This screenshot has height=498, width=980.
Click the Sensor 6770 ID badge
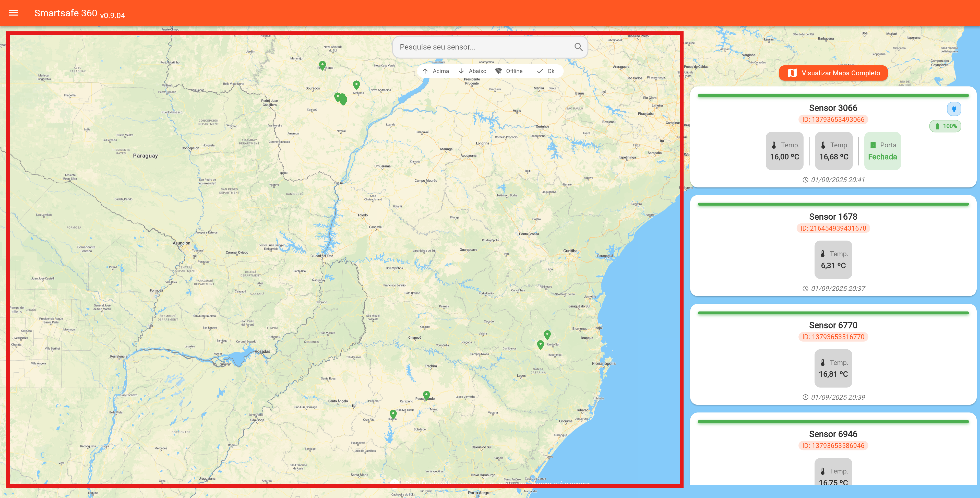click(x=833, y=337)
